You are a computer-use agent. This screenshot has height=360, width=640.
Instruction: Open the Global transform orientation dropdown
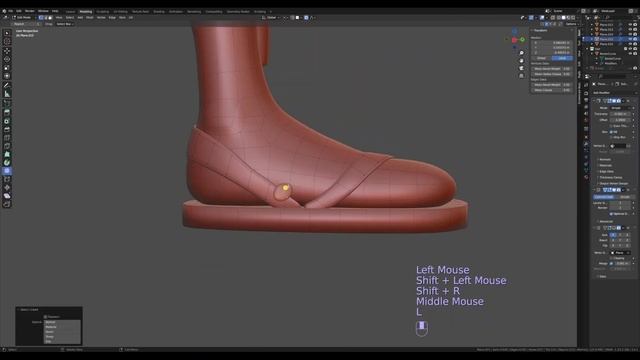tap(272, 18)
